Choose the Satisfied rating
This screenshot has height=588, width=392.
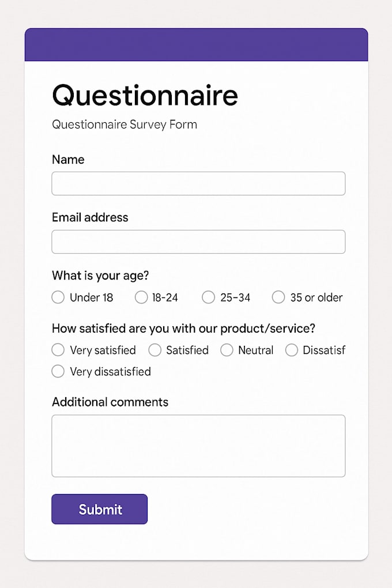(x=155, y=350)
